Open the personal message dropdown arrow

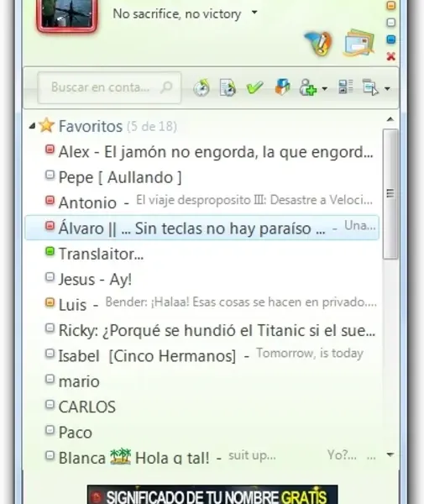click(x=254, y=13)
